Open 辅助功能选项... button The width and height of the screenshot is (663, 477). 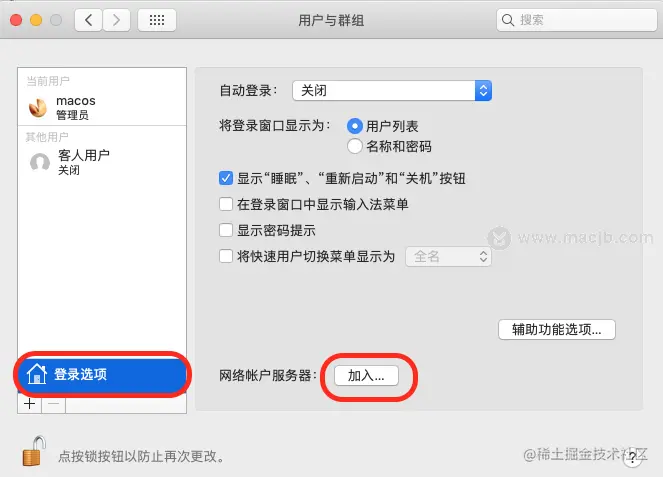point(557,329)
